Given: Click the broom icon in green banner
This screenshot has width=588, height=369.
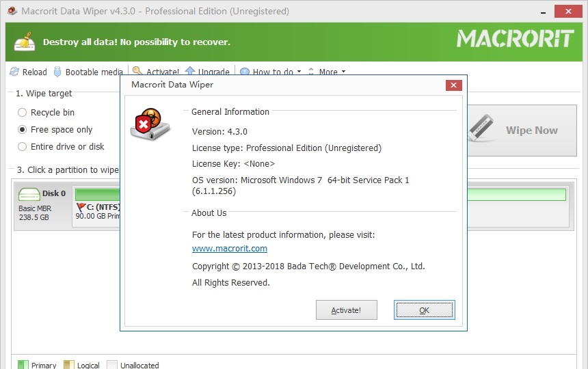Looking at the screenshot, I should (25, 42).
